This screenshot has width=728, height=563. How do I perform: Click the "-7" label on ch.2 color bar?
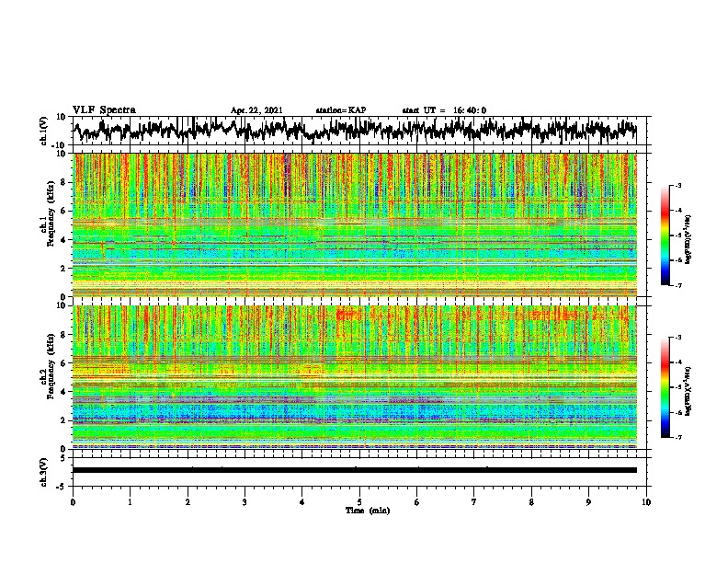677,437
